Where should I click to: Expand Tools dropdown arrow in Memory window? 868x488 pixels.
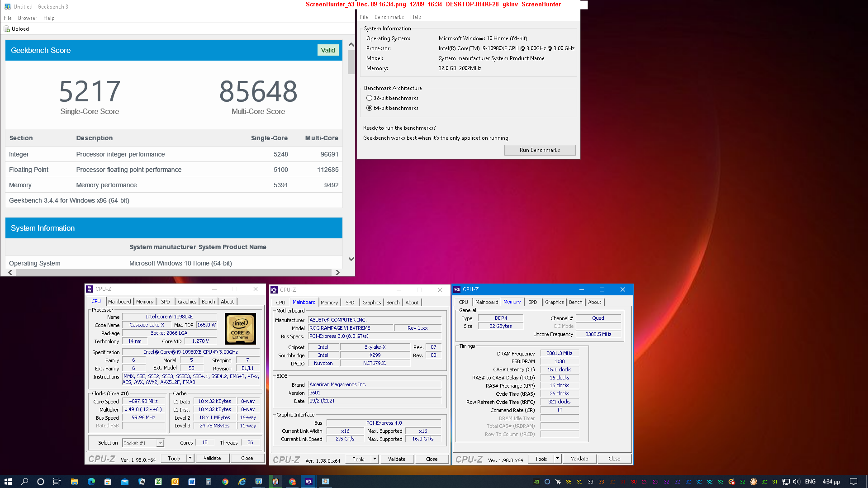click(x=558, y=459)
